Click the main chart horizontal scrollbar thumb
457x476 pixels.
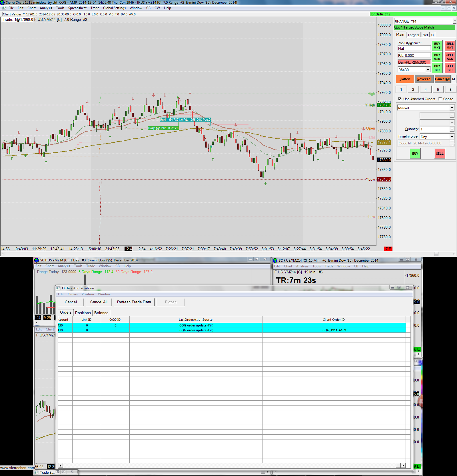click(436, 254)
